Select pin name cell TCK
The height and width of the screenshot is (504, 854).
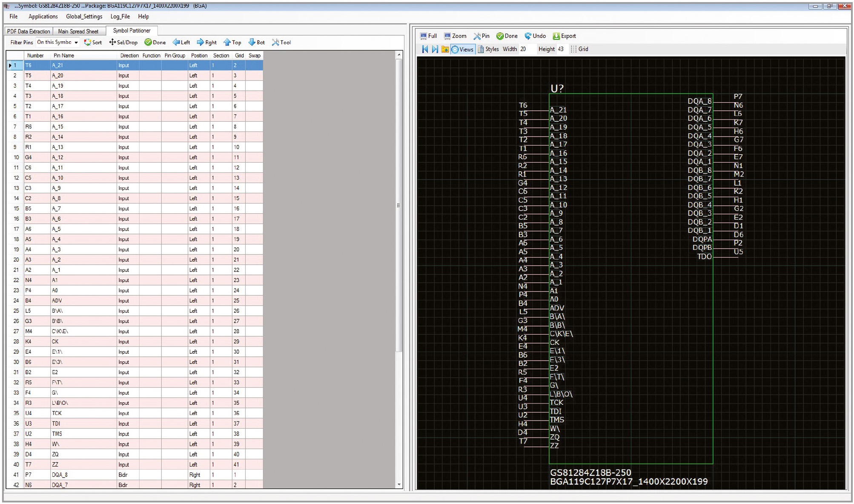tap(83, 413)
